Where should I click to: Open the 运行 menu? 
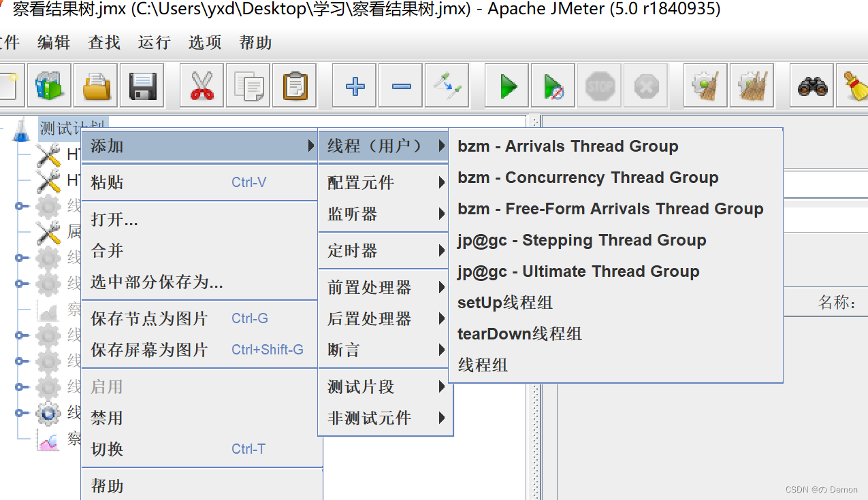coord(155,42)
